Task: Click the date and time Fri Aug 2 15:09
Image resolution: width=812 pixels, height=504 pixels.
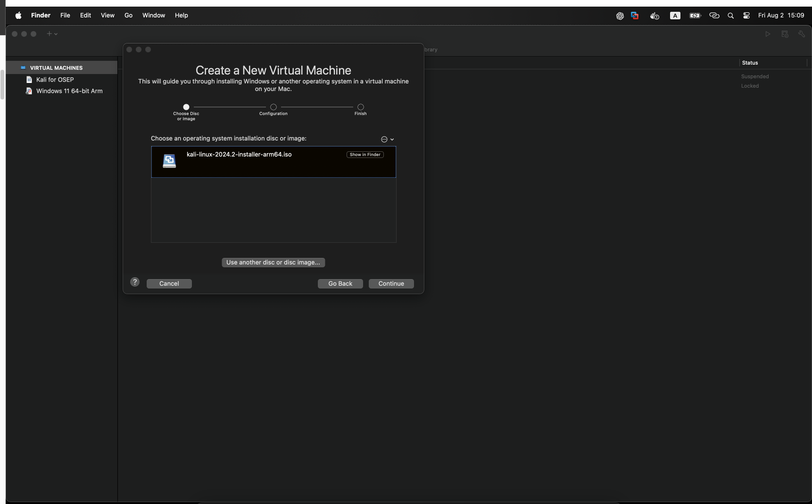Action: point(781,16)
